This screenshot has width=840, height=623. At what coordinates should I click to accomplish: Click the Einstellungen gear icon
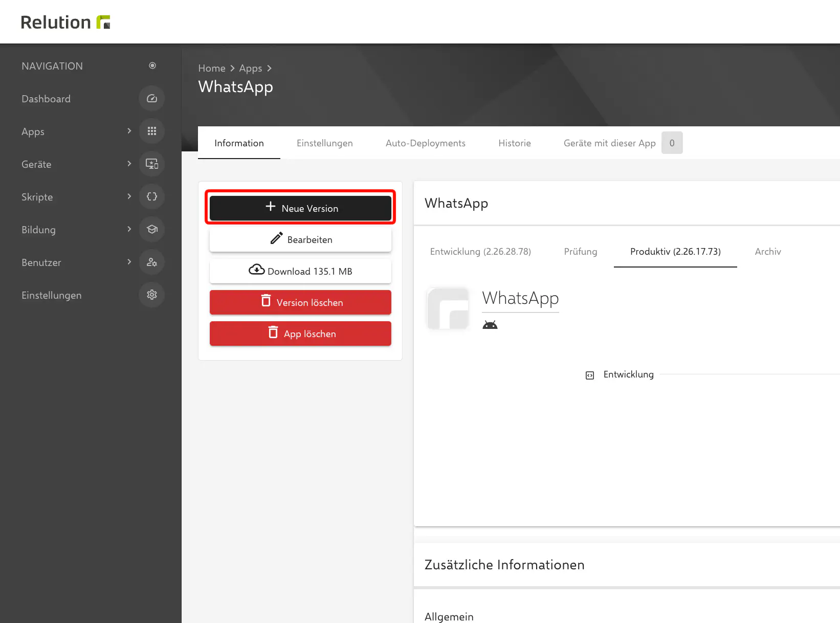click(152, 295)
